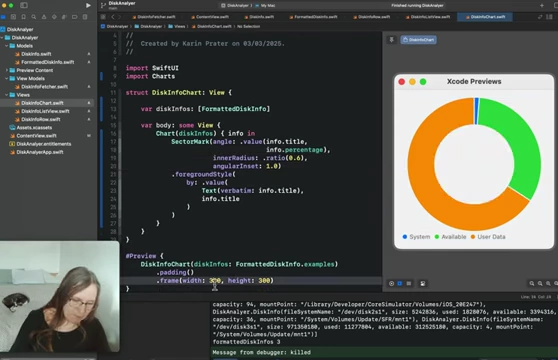Image resolution: width=558 pixels, height=360 pixels.
Task: Go forward in editor history
Action: point(120,17)
